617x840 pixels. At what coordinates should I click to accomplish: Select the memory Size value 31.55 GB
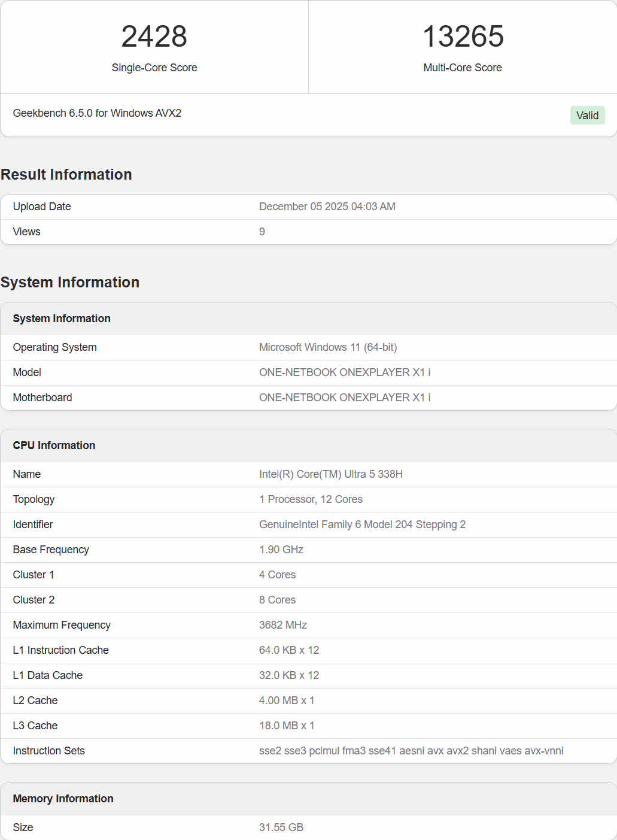pyautogui.click(x=281, y=827)
